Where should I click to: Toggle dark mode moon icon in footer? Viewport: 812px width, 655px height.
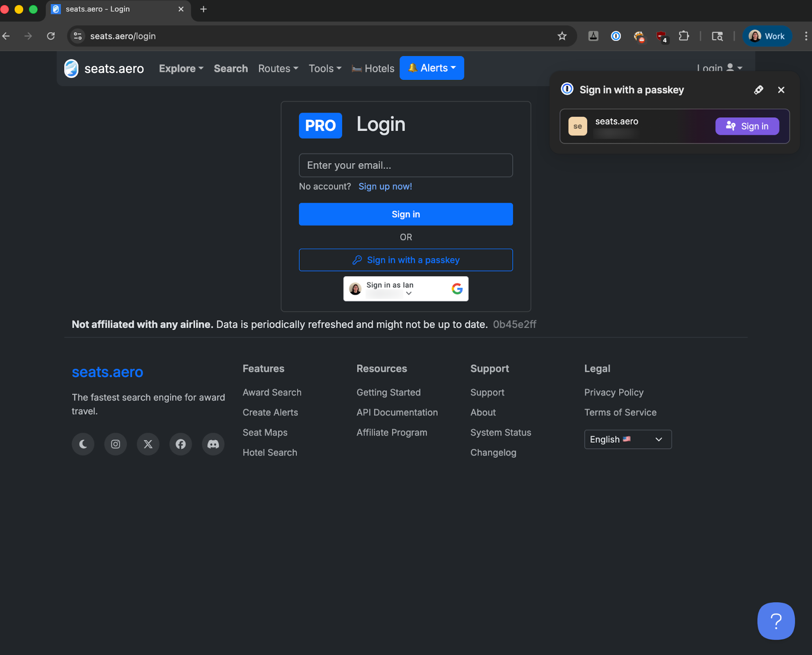[x=83, y=444]
